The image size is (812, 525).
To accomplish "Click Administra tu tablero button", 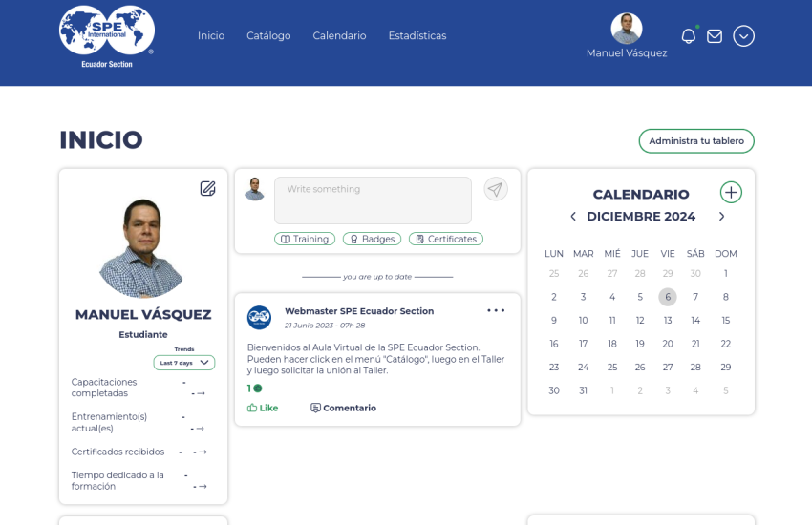I will pyautogui.click(x=696, y=140).
